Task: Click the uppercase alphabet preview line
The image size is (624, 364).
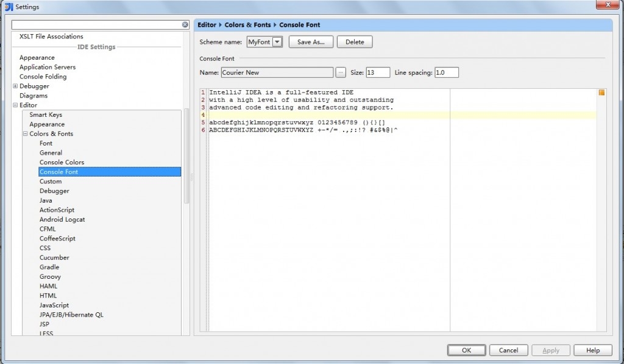Action: tap(303, 130)
